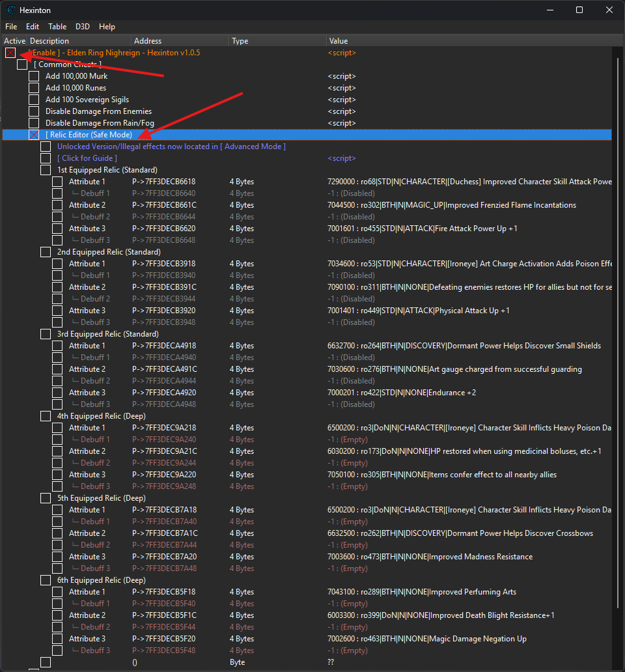Toggle Disable Damage From Rain/Fog checkbox
The height and width of the screenshot is (672, 625).
click(x=34, y=123)
